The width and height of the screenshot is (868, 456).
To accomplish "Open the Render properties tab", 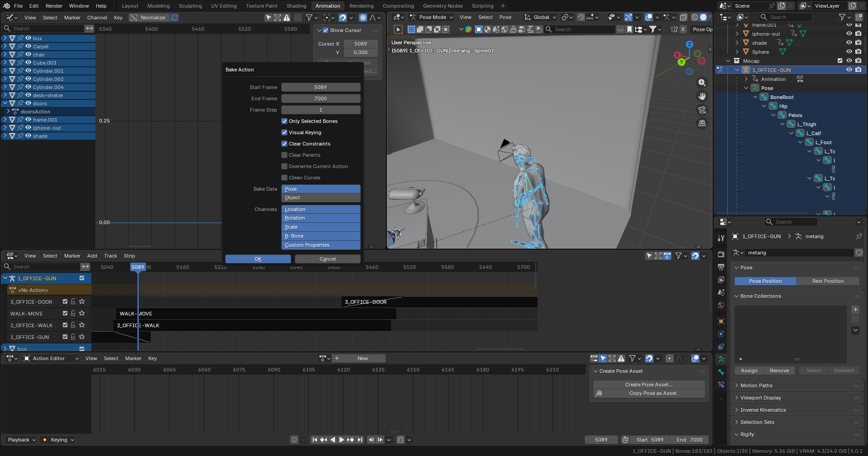I will pos(721,254).
